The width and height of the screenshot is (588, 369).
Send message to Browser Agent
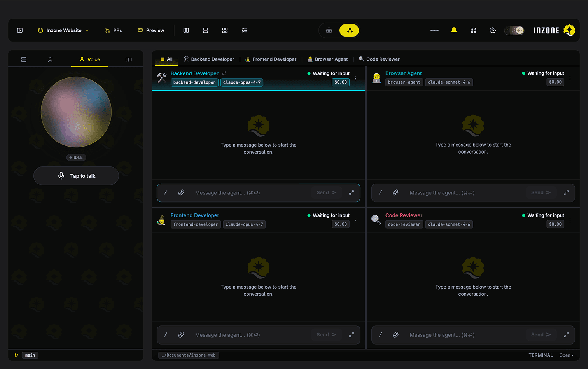tap(541, 192)
